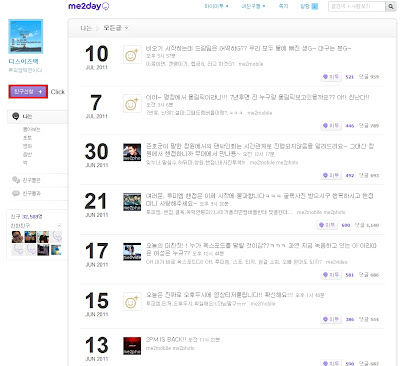The height and width of the screenshot is (366, 400).
Task: Collapse the friends list with the small arrow
Action: tap(59, 226)
